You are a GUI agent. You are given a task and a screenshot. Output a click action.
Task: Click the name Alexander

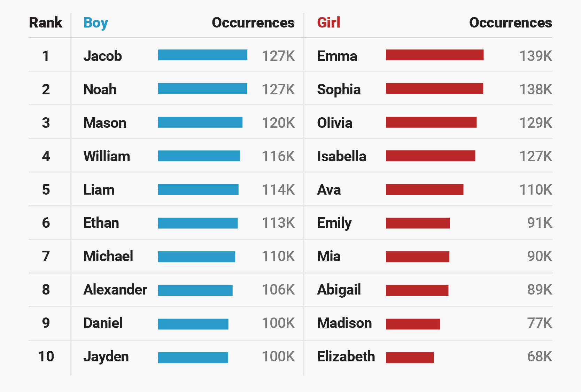(x=115, y=290)
